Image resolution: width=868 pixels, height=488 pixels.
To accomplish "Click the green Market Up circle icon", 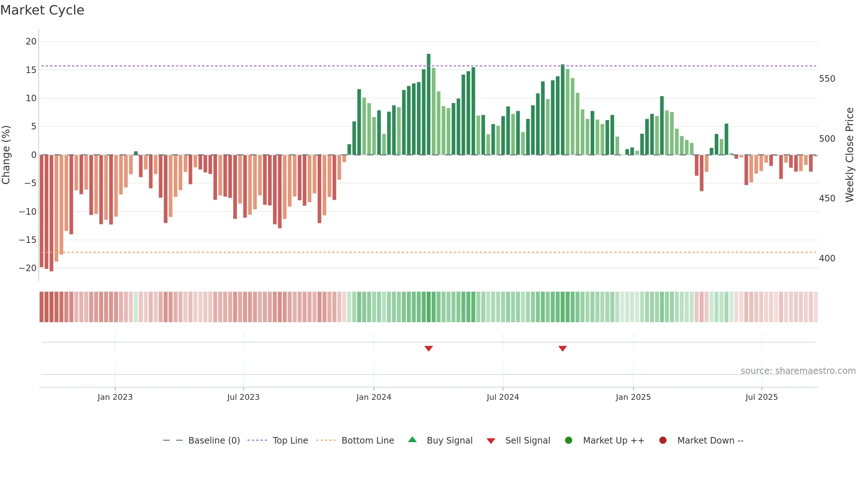I will (569, 440).
